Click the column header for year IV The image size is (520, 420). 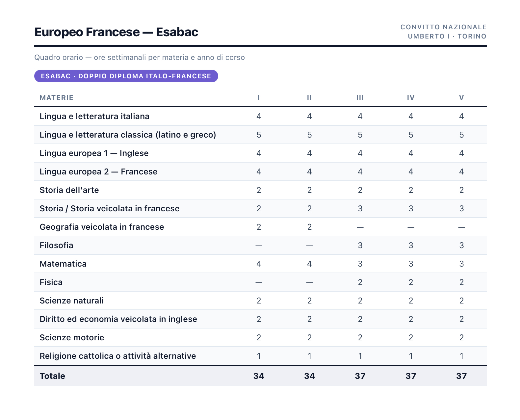pos(411,98)
